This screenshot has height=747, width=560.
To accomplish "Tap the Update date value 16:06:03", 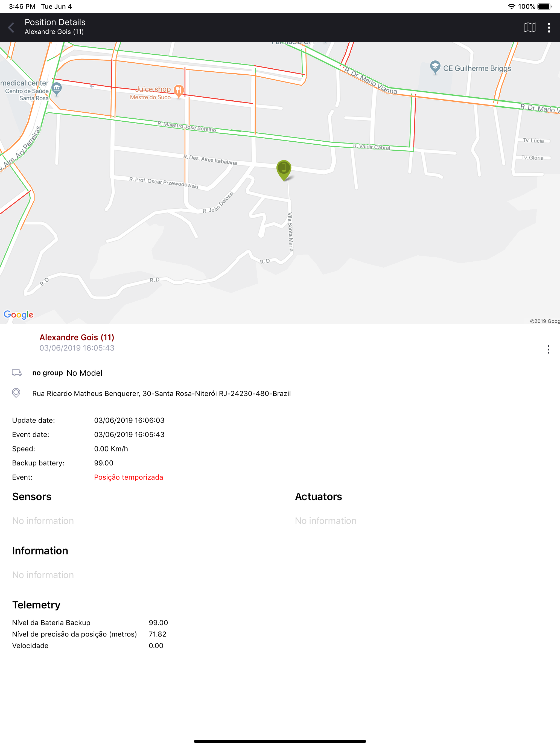I will [x=129, y=420].
